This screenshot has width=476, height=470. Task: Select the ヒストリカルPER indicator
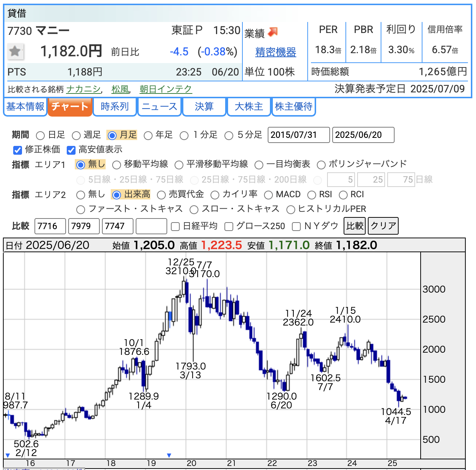click(290, 210)
